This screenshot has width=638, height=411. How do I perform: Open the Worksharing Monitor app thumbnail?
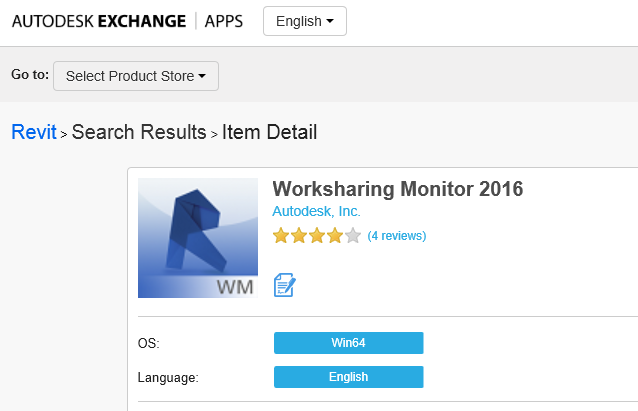point(198,238)
